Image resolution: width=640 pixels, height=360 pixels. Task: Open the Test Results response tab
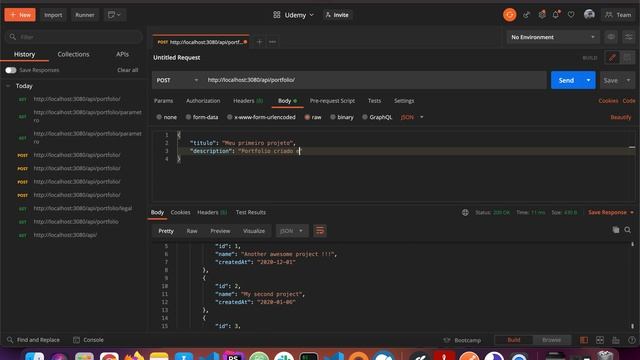click(251, 212)
